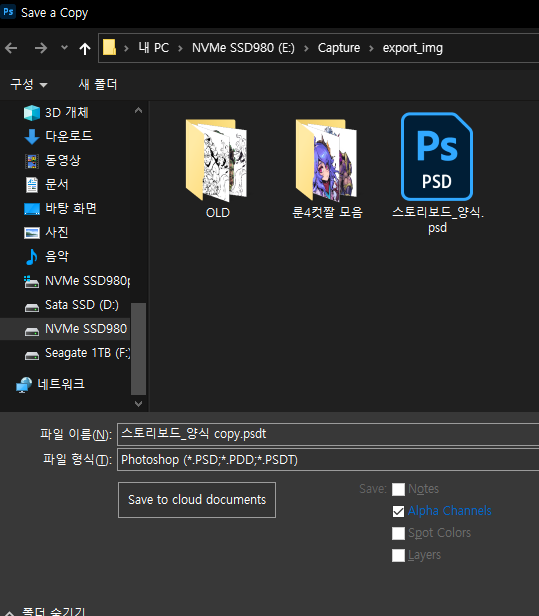The width and height of the screenshot is (539, 616).
Task: Open 3D 개체 in the sidebar
Action: [66, 113]
